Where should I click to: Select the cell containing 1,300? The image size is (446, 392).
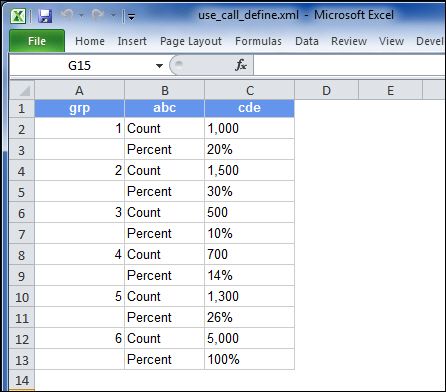(249, 296)
